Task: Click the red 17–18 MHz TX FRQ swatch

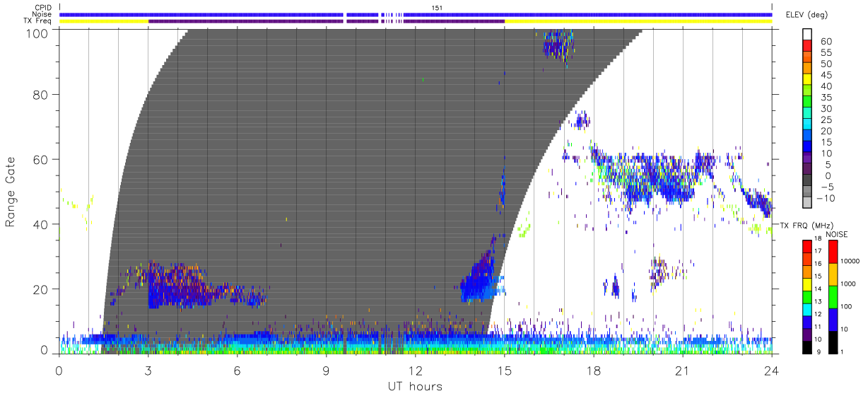Action: (x=808, y=246)
